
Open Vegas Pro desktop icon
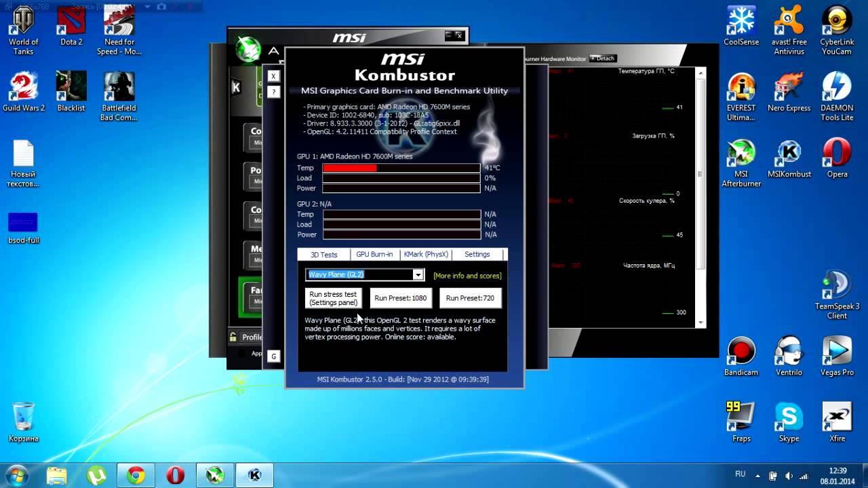click(837, 357)
